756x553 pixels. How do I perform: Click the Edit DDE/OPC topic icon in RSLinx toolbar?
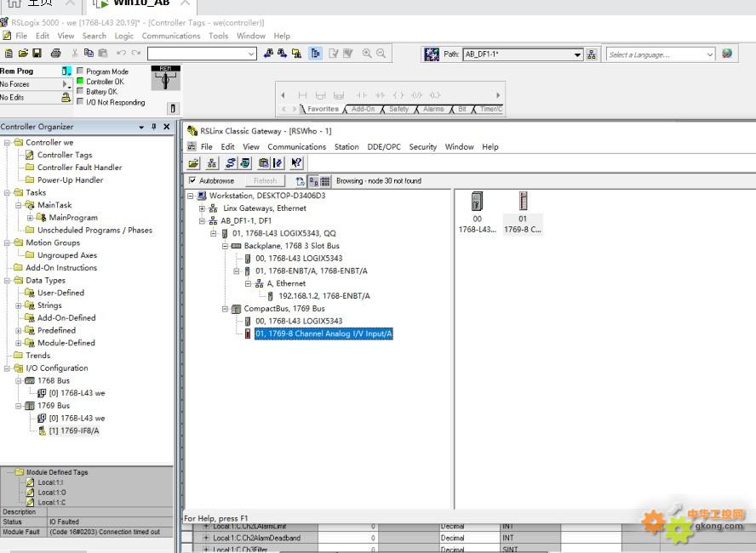click(278, 163)
